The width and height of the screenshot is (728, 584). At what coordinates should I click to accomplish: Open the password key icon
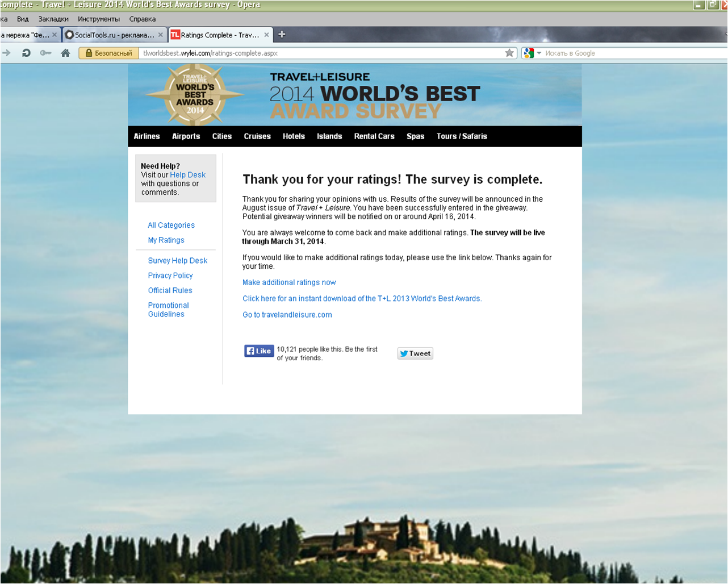(45, 53)
